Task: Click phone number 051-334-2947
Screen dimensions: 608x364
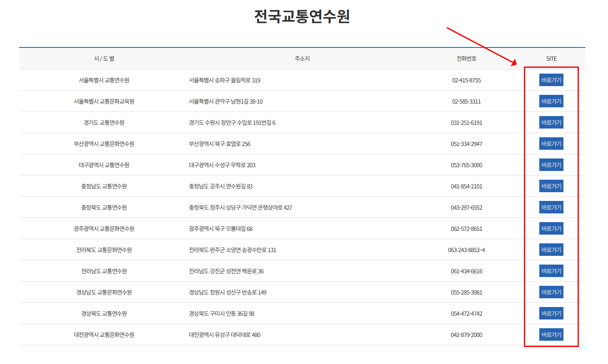Action: pyautogui.click(x=466, y=144)
